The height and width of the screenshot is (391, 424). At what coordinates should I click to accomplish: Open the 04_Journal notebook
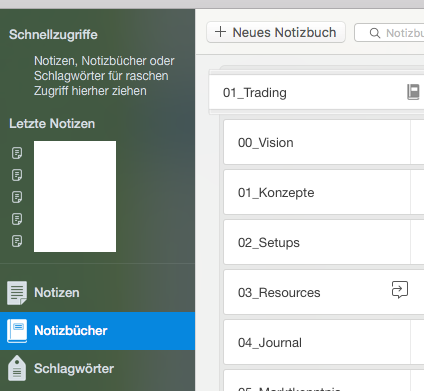[x=324, y=342]
